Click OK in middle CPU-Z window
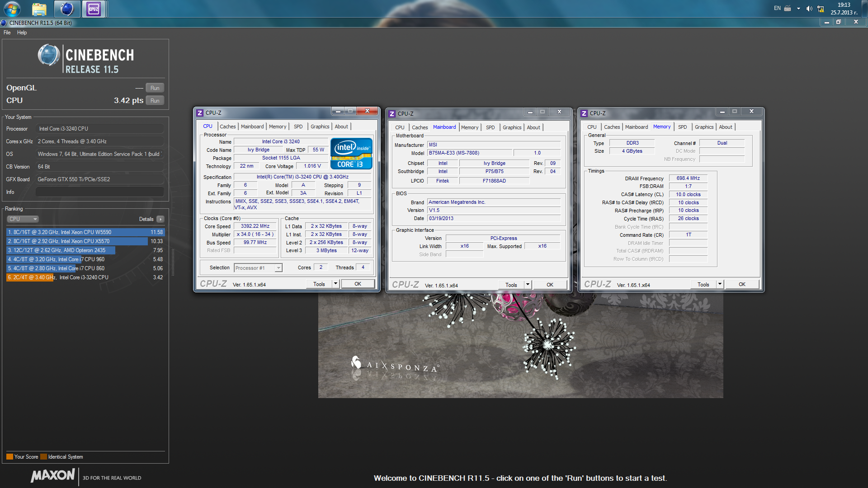Image resolution: width=868 pixels, height=488 pixels. coord(550,285)
